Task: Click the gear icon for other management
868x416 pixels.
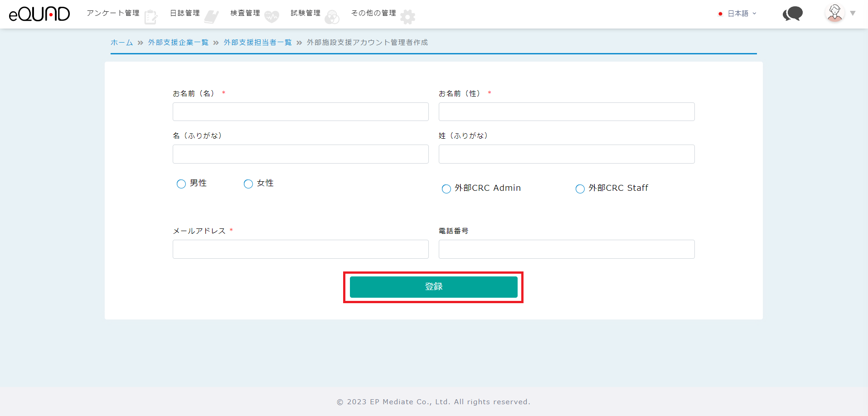Action: [407, 17]
